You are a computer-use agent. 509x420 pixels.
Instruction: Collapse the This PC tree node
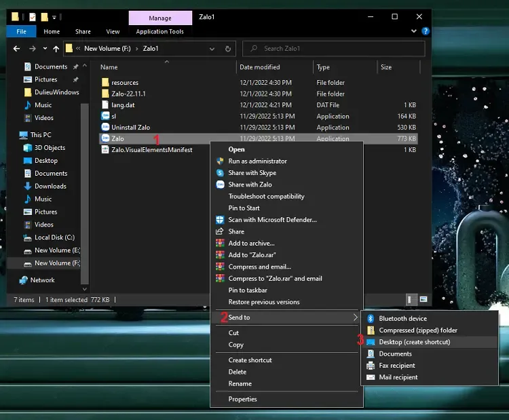(x=15, y=135)
